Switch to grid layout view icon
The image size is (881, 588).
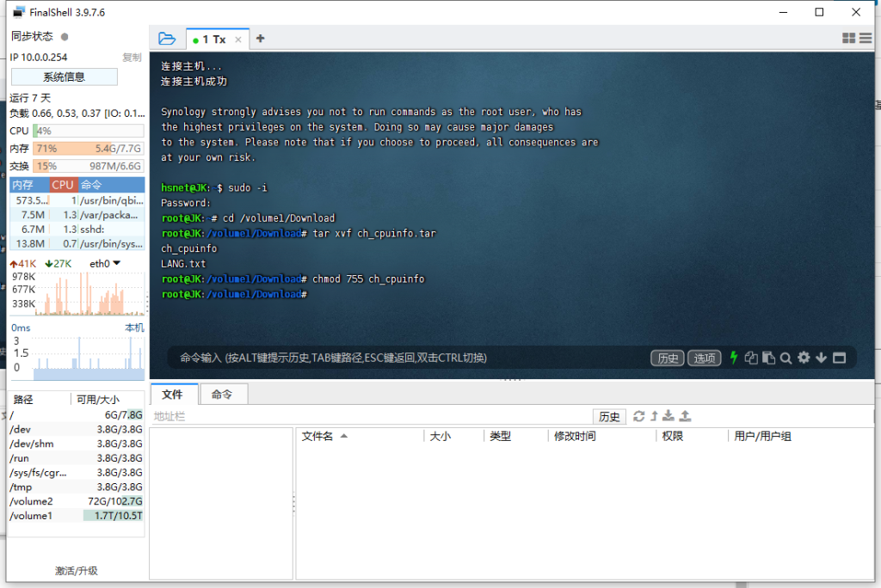pos(848,38)
